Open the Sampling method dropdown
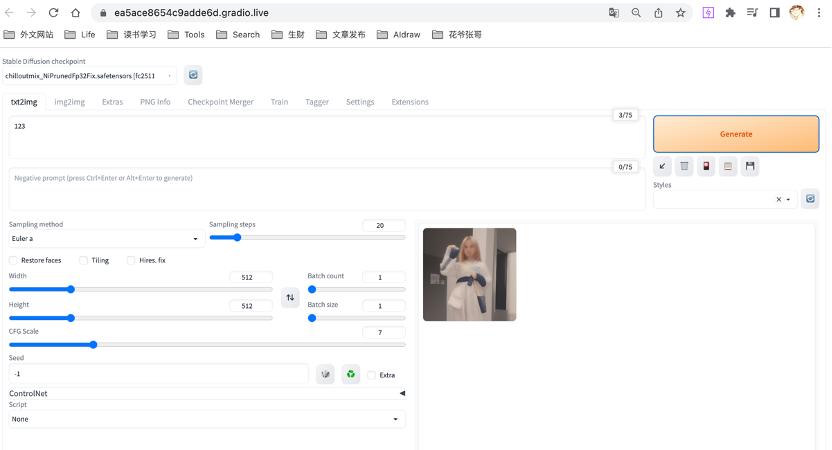Viewport: 832px width, 450px height. pyautogui.click(x=106, y=239)
